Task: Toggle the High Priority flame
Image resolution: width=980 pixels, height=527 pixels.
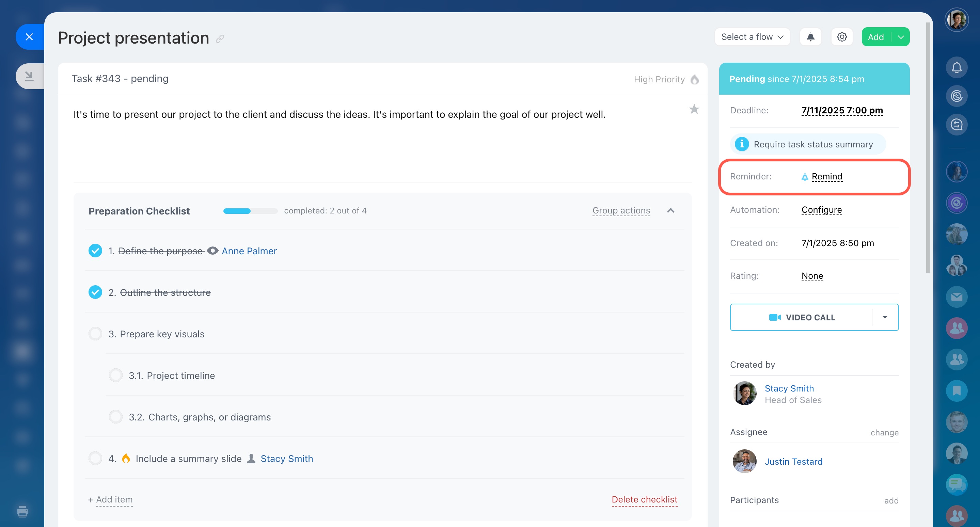Action: (x=695, y=79)
